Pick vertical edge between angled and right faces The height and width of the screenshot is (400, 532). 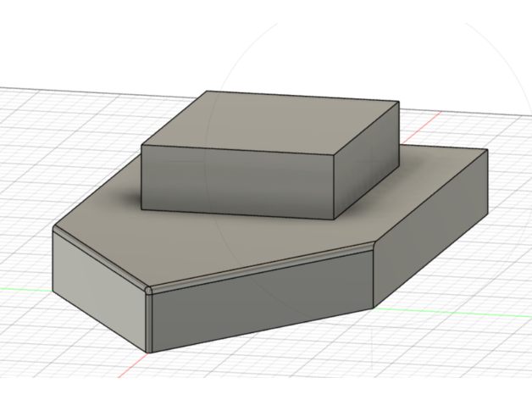pyautogui.click(x=374, y=275)
